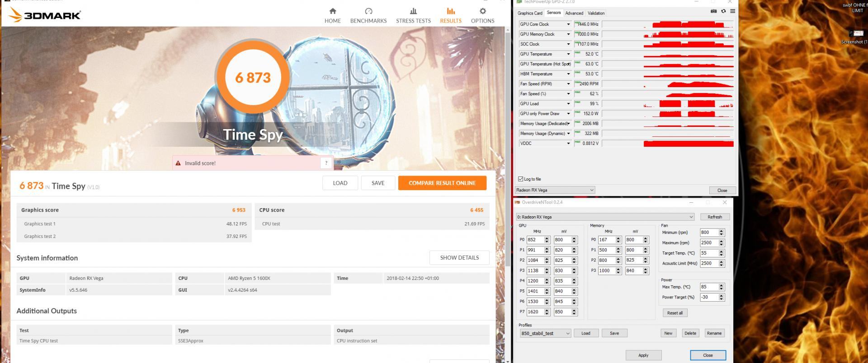Open the OverdriveNTool GPU selection dropdown

(x=605, y=217)
